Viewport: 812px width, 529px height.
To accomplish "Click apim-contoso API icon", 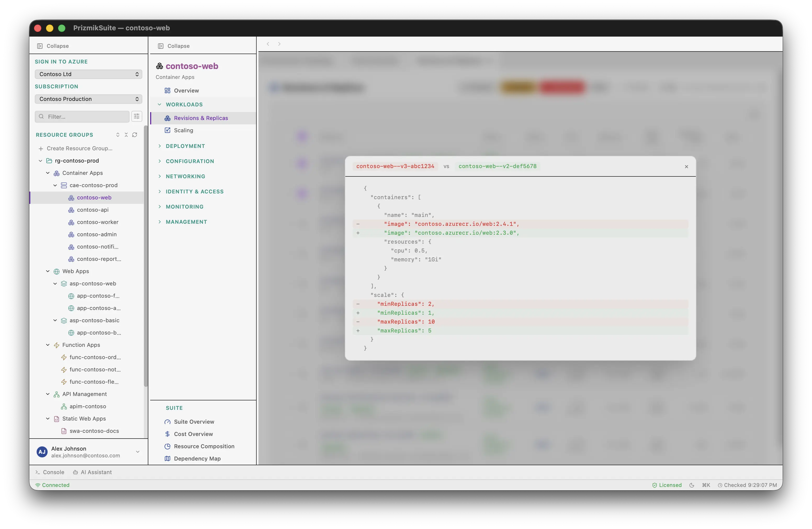I will click(64, 406).
